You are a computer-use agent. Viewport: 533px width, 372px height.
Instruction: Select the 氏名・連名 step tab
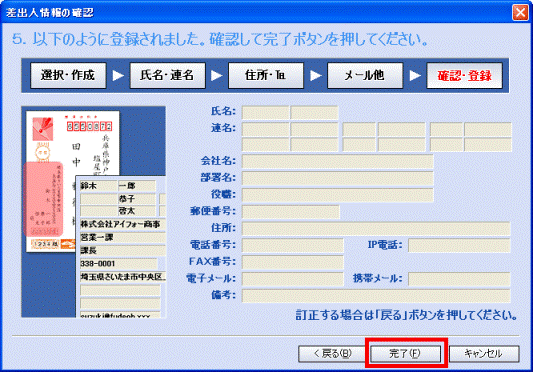tap(167, 75)
